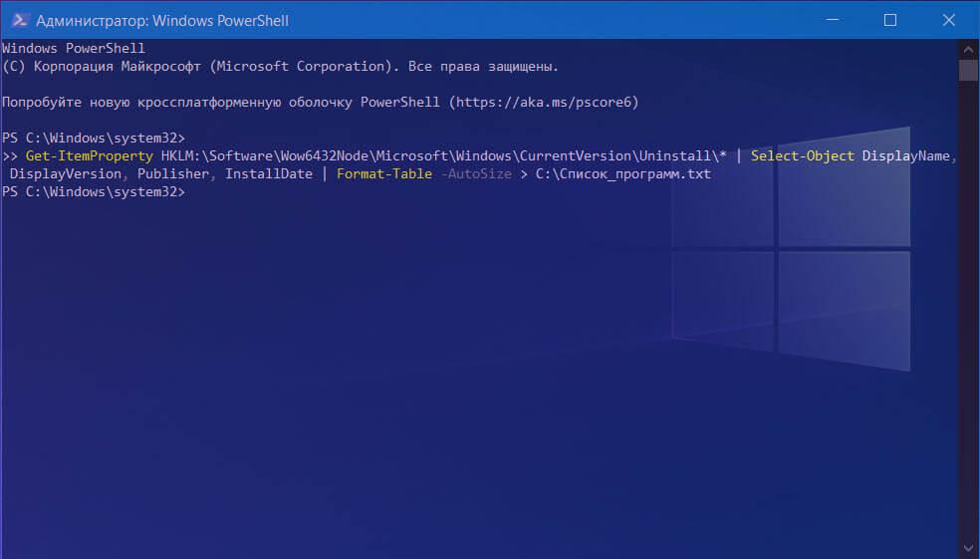Click the title text 'Администратор: Windows PowerShell'
This screenshot has height=559, width=980.
(x=162, y=21)
